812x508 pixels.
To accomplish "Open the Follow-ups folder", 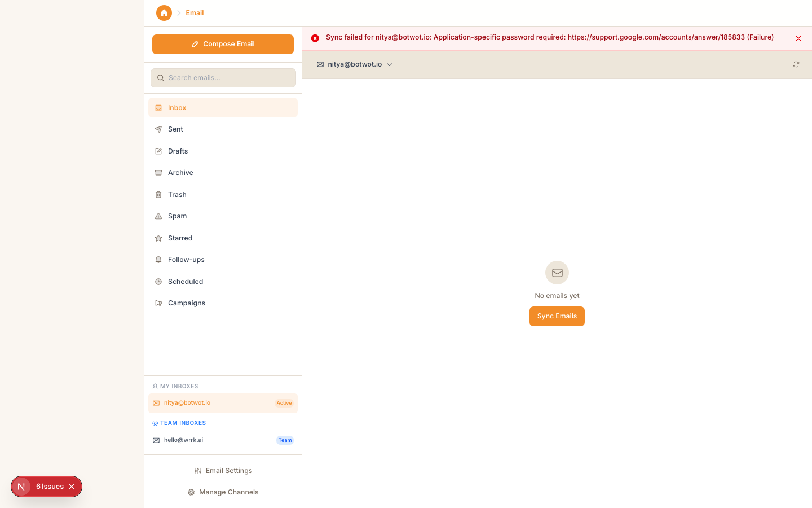I will [x=186, y=260].
